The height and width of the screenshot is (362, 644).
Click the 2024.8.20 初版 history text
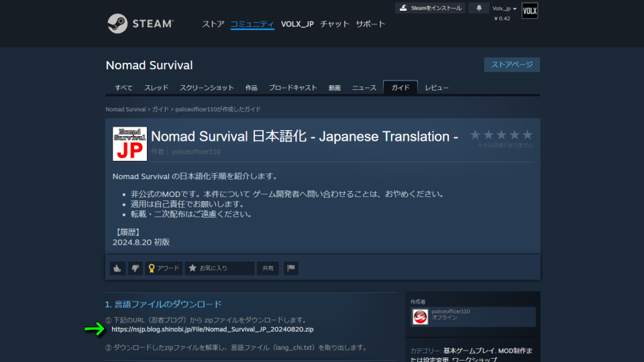(x=142, y=242)
